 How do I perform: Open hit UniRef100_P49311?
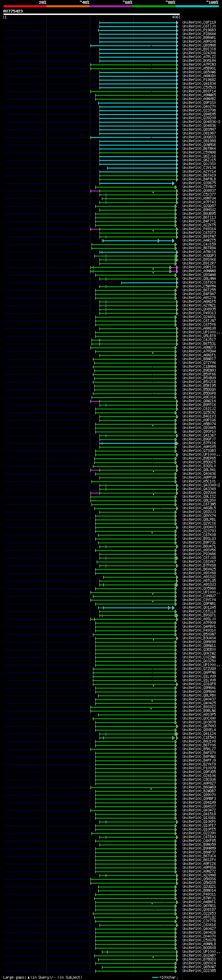(x=199, y=895)
